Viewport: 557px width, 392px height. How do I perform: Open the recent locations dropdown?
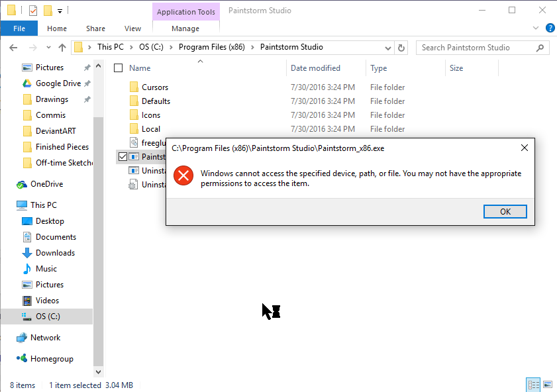point(48,48)
